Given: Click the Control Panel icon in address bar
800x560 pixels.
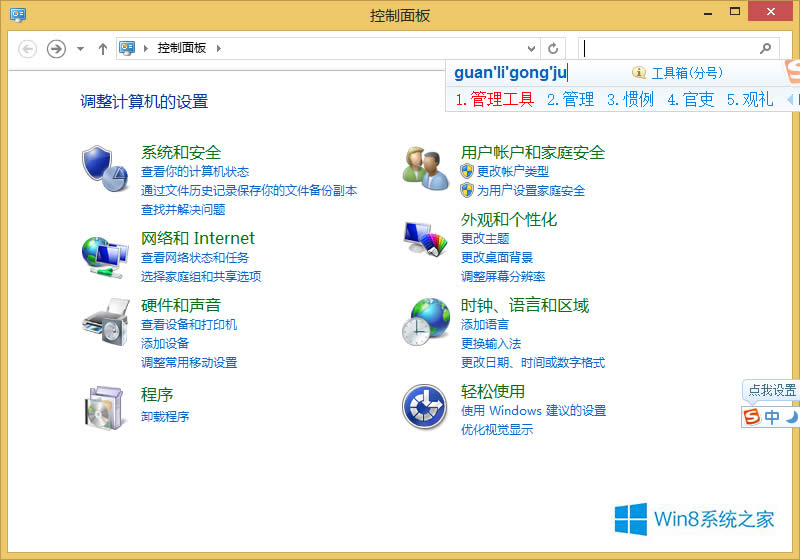Looking at the screenshot, I should pyautogui.click(x=127, y=48).
